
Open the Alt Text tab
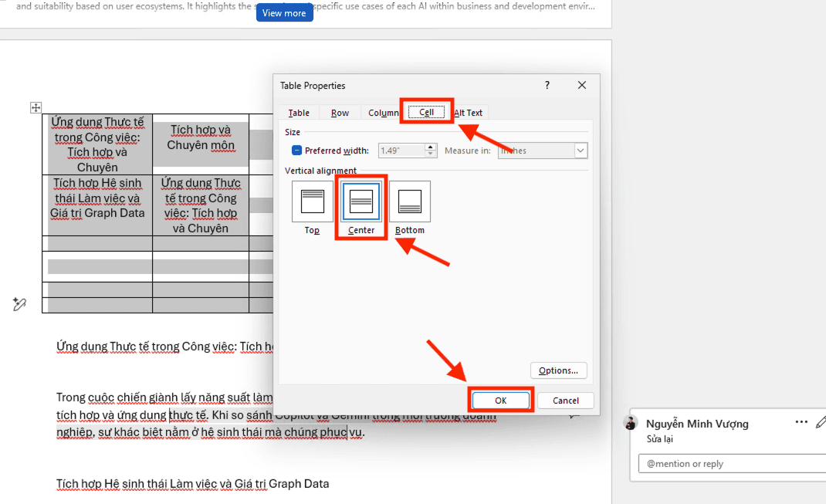[x=468, y=112]
